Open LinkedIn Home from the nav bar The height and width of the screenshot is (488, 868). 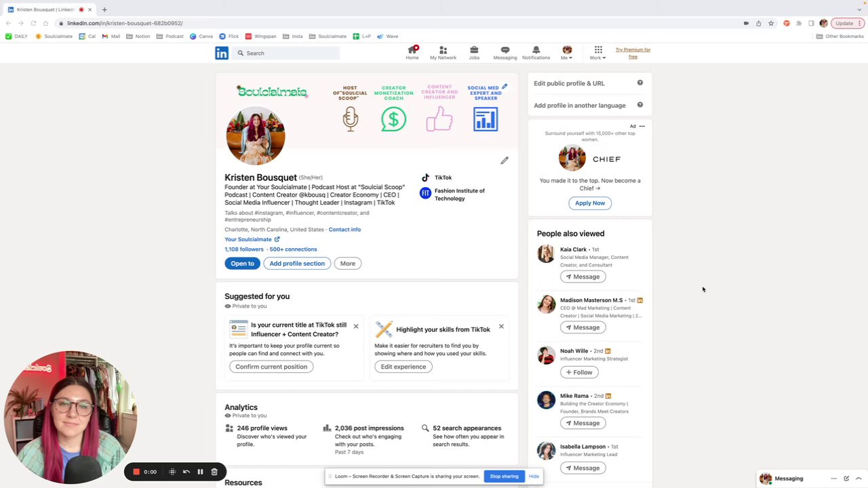pos(412,53)
